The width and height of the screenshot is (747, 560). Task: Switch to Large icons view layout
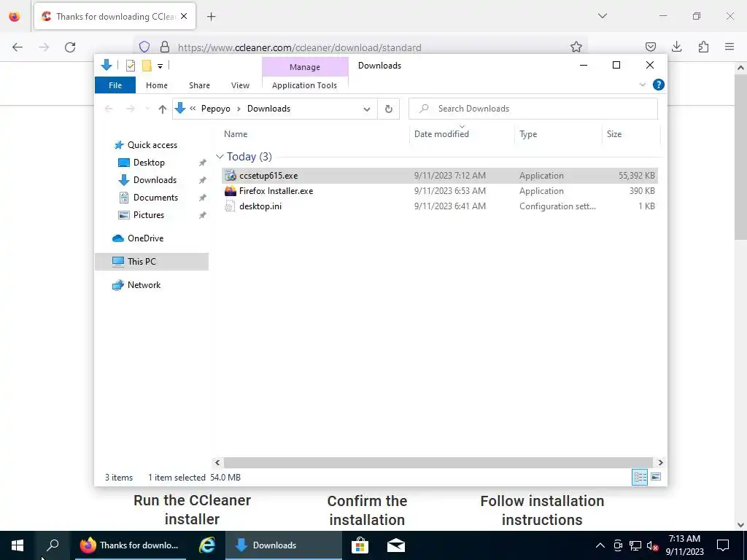coord(656,477)
